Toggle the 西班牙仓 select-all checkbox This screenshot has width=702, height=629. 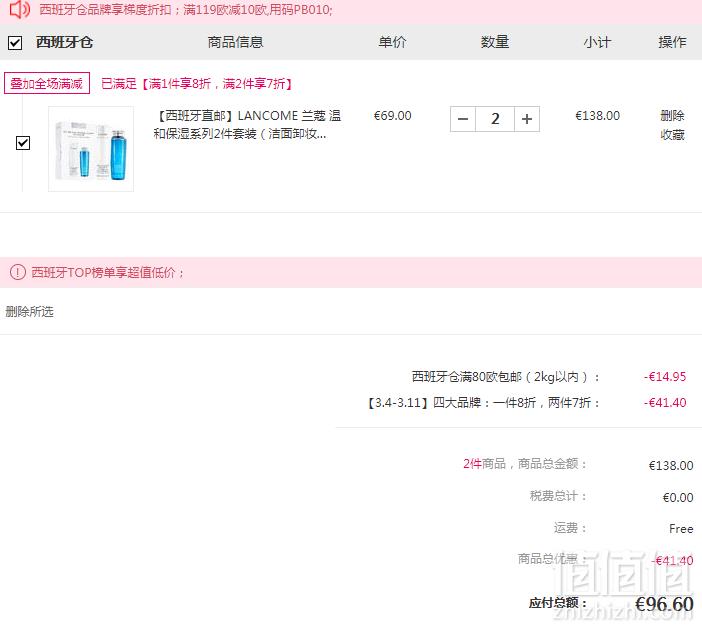15,43
